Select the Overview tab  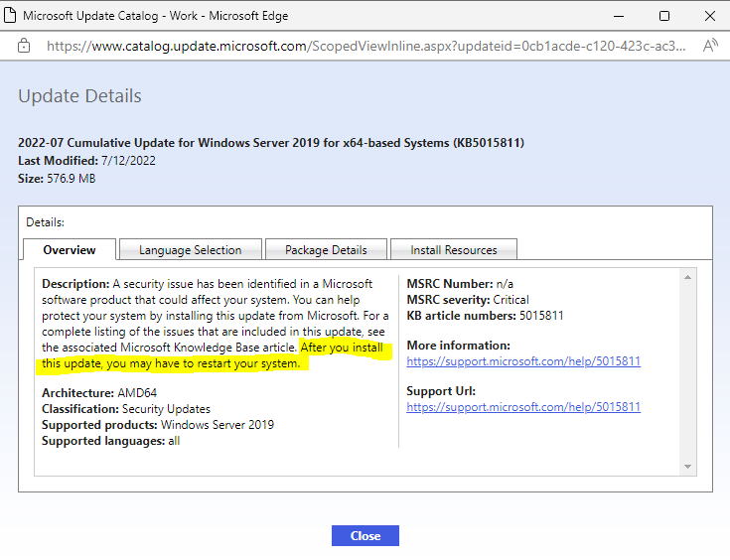point(70,250)
